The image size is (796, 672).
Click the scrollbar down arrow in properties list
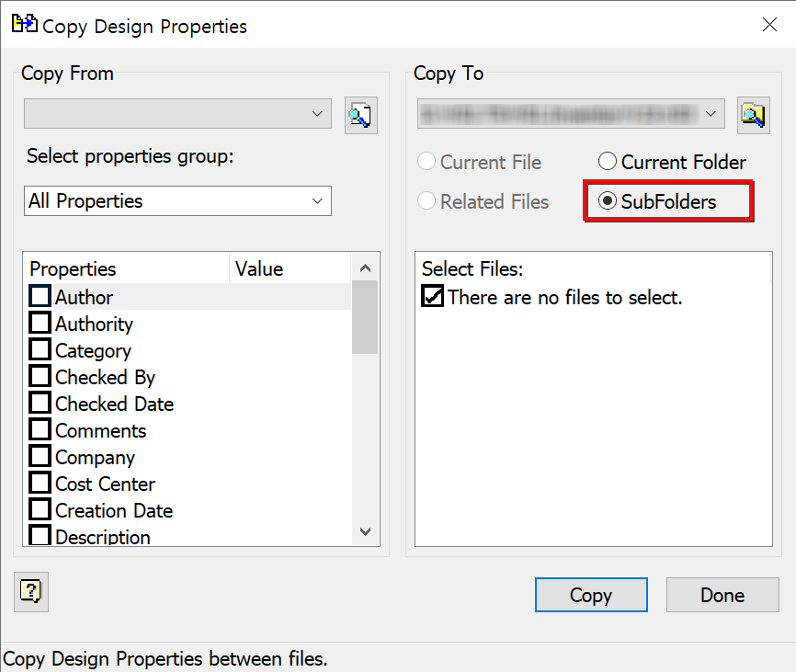point(365,531)
